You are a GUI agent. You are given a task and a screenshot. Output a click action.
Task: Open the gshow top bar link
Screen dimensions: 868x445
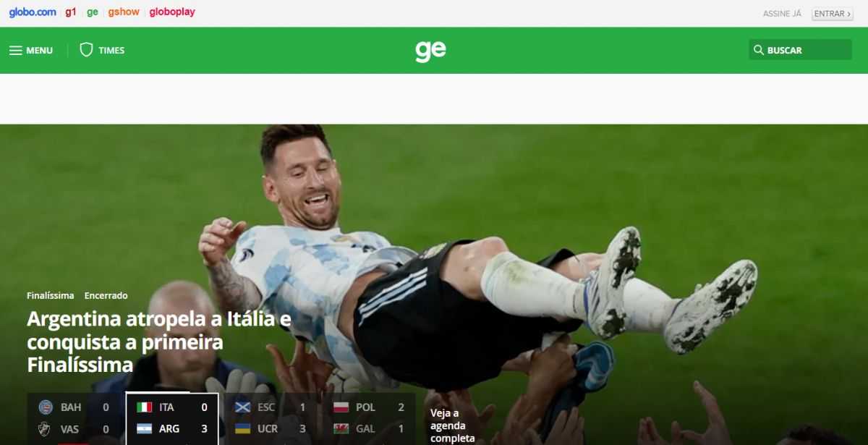pyautogui.click(x=124, y=12)
